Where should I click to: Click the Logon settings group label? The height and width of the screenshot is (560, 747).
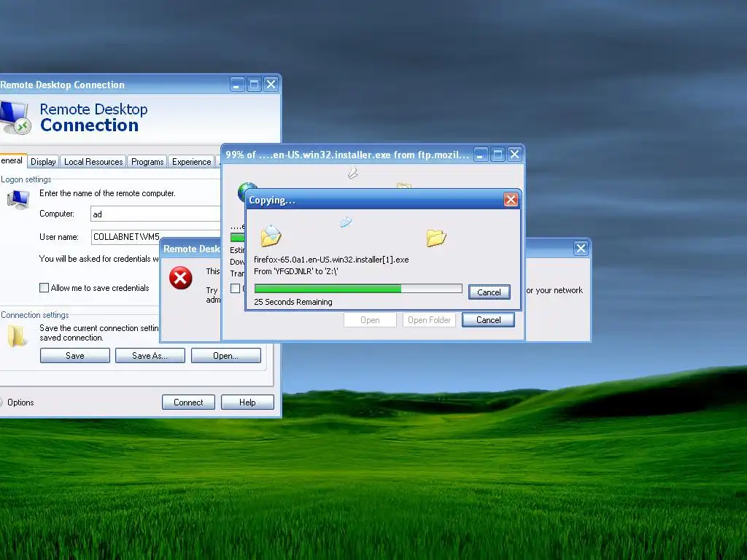click(26, 179)
